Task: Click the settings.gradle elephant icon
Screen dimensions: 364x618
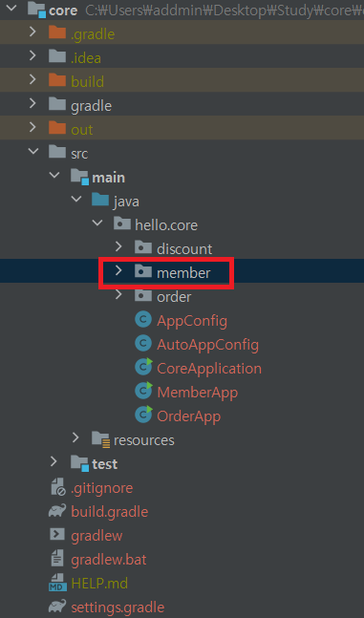Action: [57, 607]
